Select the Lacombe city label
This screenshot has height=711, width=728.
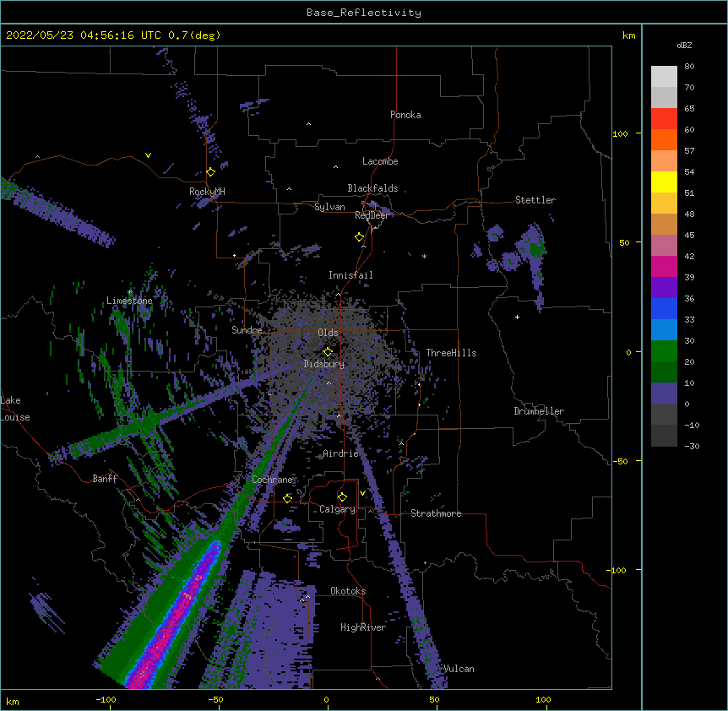(x=380, y=161)
